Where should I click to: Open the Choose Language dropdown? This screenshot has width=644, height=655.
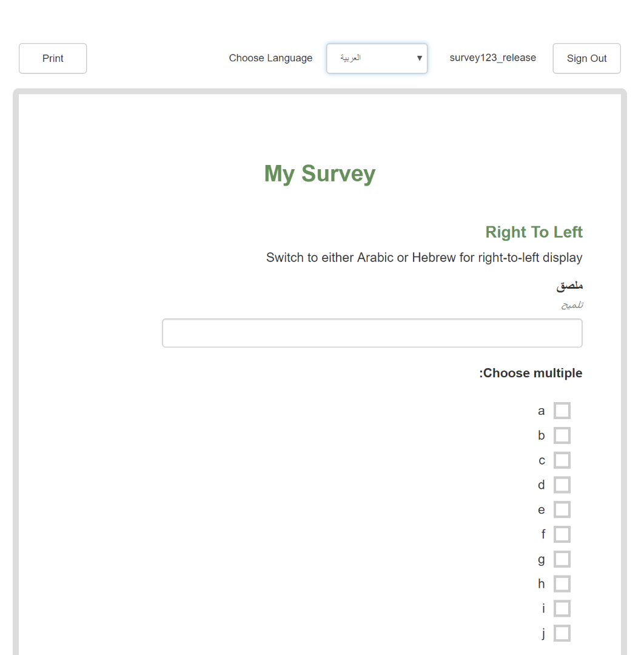(x=377, y=58)
